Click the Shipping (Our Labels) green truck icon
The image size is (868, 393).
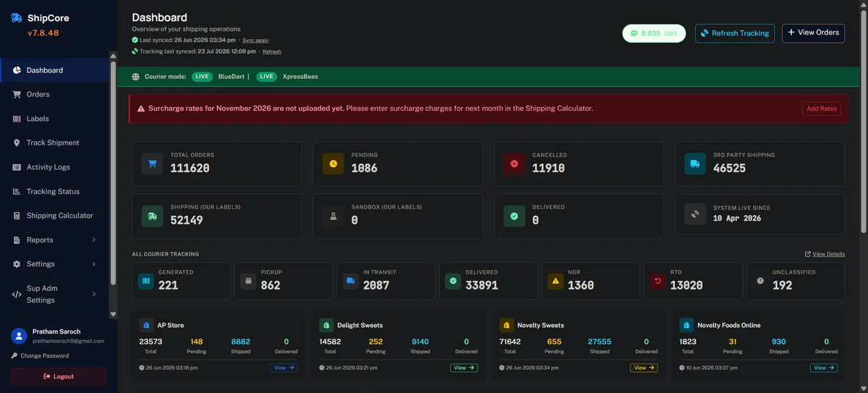pos(152,216)
